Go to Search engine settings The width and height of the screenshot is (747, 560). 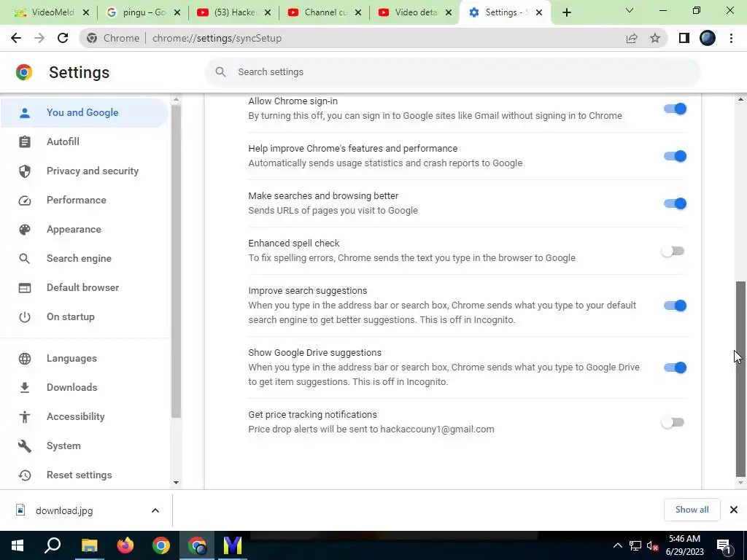[x=84, y=259]
